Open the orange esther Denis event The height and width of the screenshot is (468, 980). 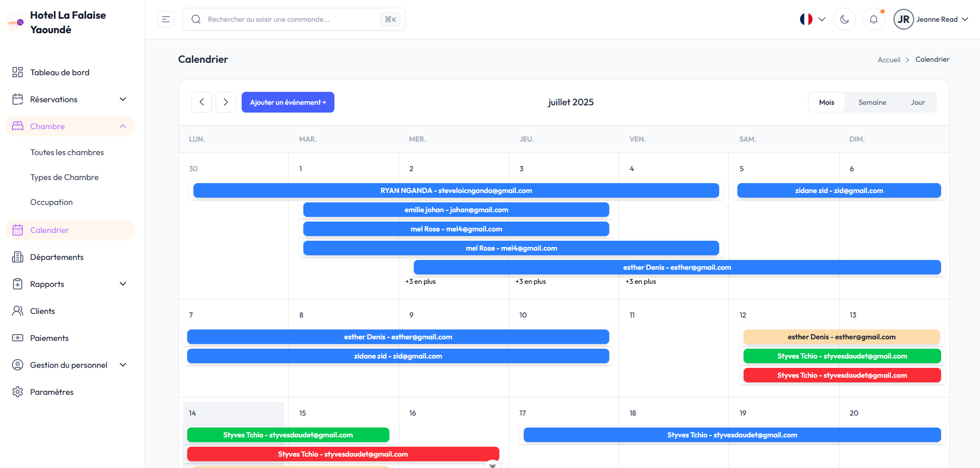click(x=841, y=337)
